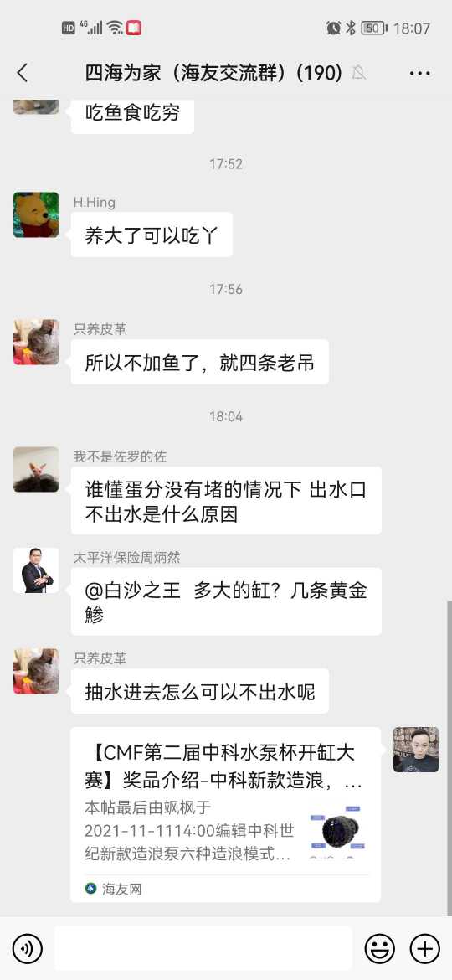The height and width of the screenshot is (980, 452).
Task: Tap H.Hing's Winnie the Pooh avatar
Action: click(x=36, y=215)
